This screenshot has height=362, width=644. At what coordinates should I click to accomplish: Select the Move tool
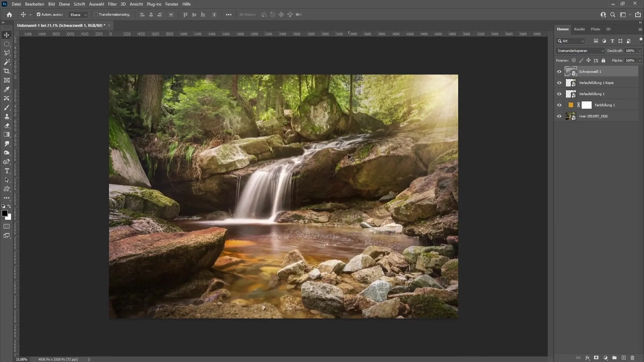7,35
